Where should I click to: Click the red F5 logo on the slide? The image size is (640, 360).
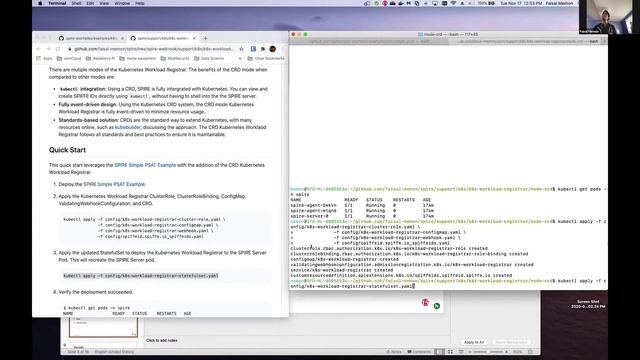425,302
